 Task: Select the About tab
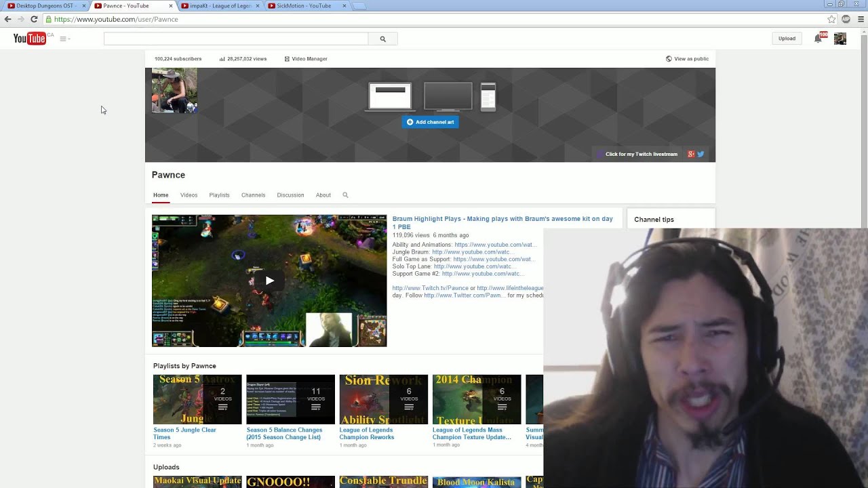point(323,195)
